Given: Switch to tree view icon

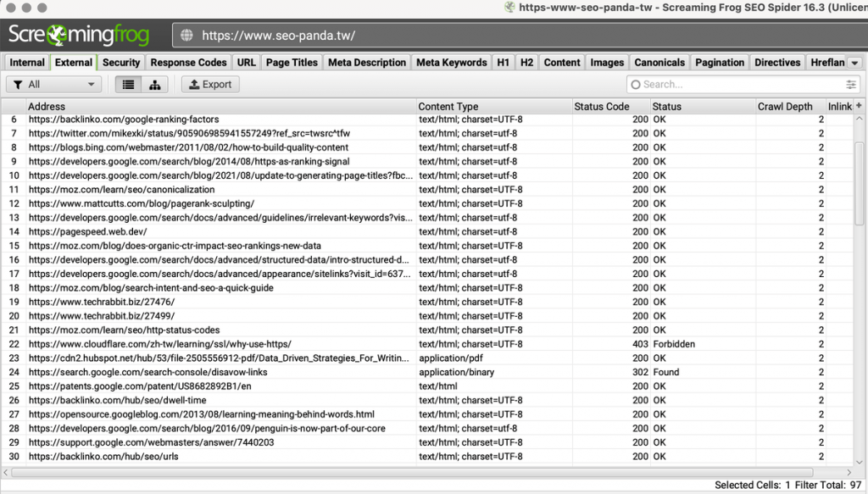Looking at the screenshot, I should 154,85.
